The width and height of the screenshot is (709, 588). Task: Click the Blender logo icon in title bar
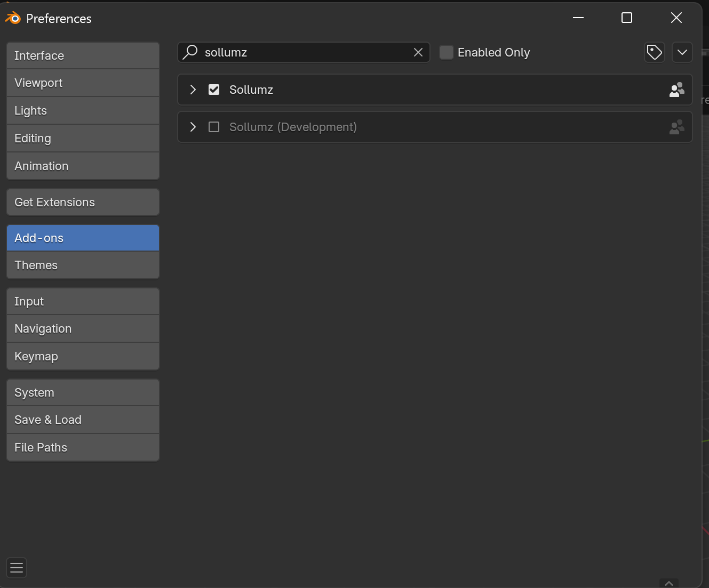[12, 18]
